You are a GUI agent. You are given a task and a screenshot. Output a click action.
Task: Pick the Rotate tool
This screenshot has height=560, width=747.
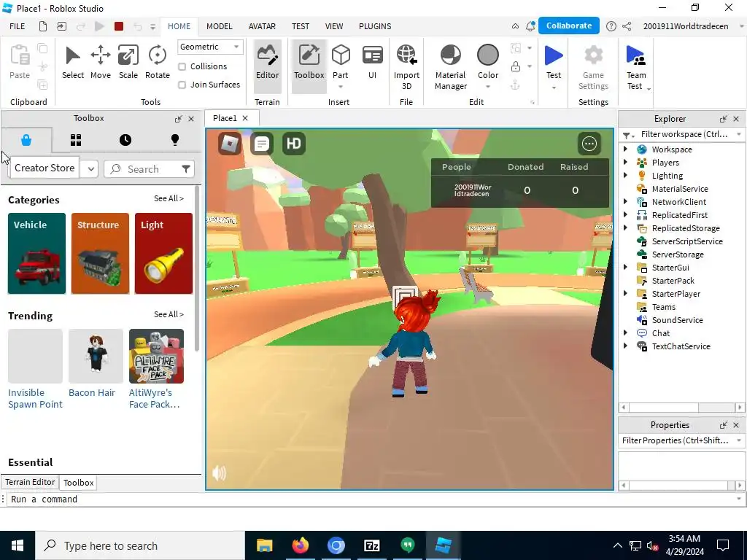tap(158, 63)
